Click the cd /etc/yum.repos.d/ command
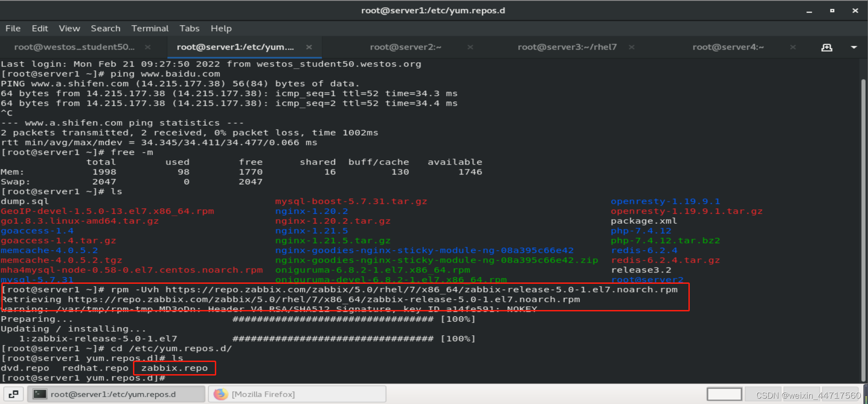Image resolution: width=868 pixels, height=404 pixels. pyautogui.click(x=171, y=349)
